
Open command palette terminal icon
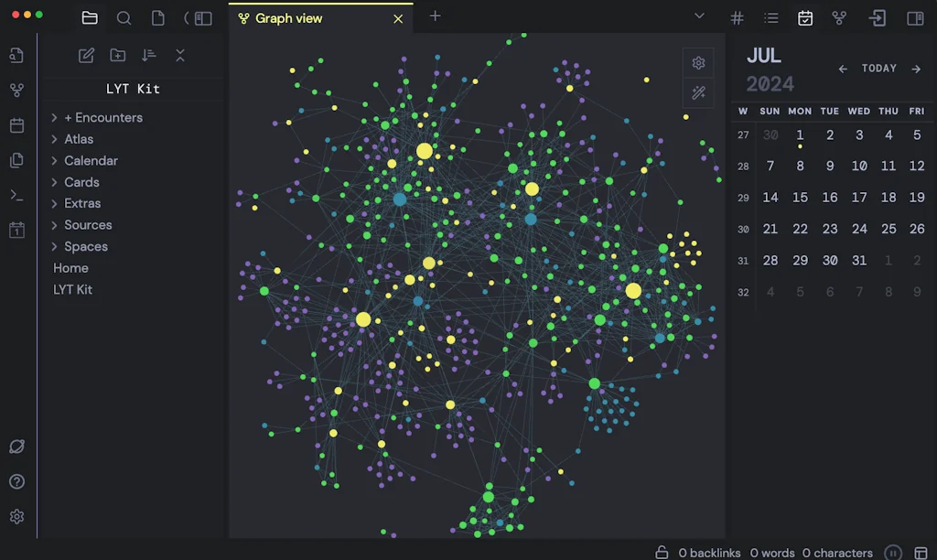coord(16,195)
